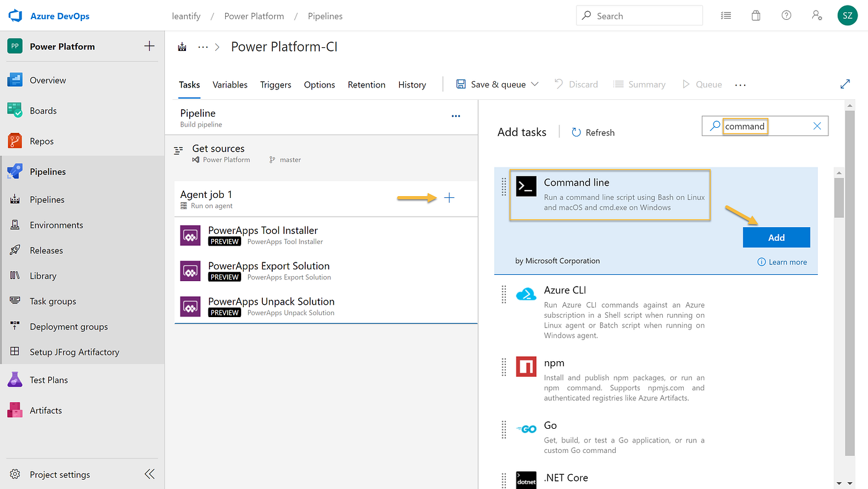Viewport: 868px width, 489px height.
Task: Click the plus icon beside Power Platform project
Action: pos(149,46)
